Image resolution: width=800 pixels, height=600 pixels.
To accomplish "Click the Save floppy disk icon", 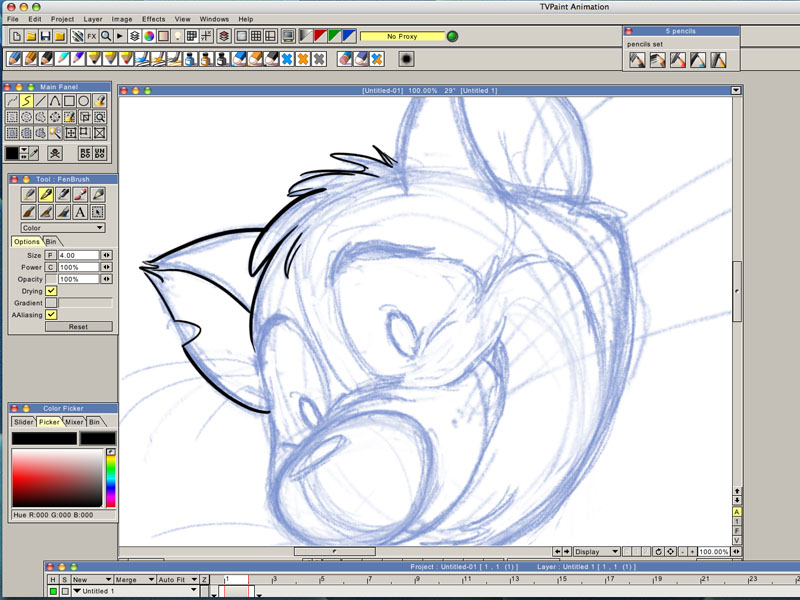I will click(x=45, y=36).
